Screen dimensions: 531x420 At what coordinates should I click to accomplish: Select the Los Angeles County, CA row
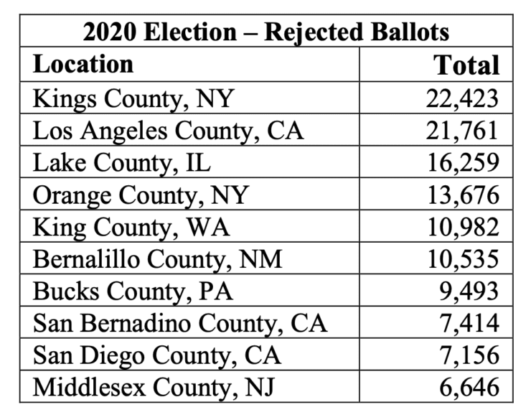point(266,130)
